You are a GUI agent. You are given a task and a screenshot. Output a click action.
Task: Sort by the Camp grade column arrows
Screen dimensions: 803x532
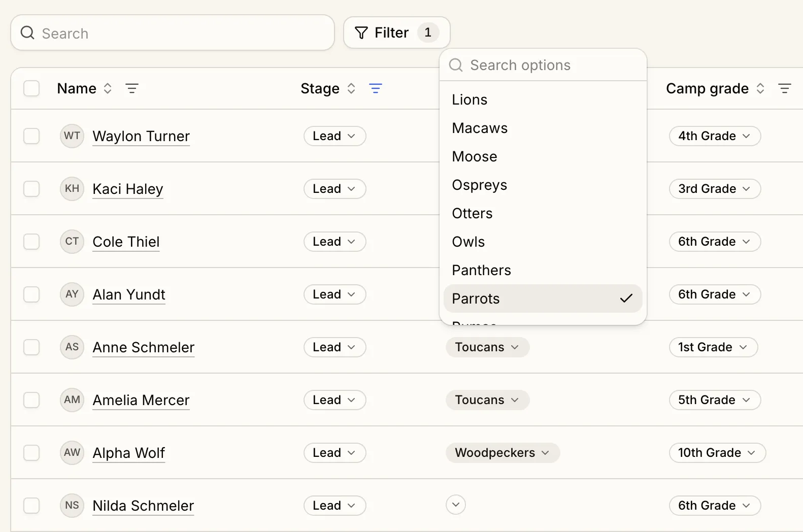tap(760, 88)
